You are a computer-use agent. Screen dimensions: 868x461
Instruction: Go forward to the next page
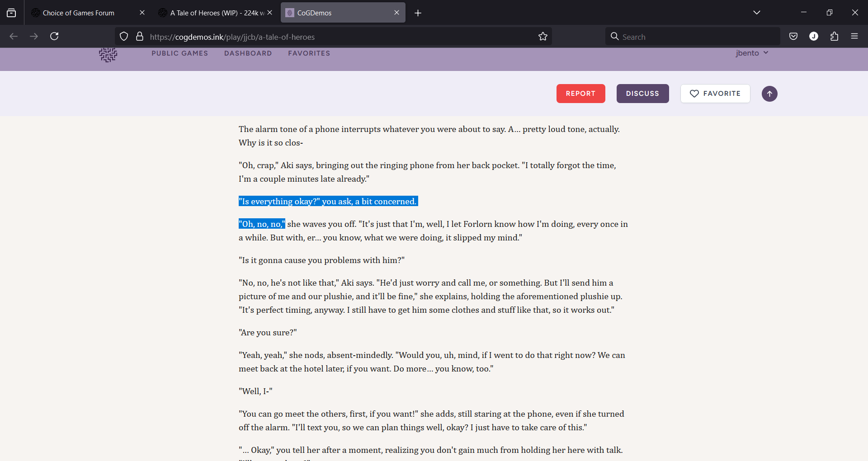(34, 36)
